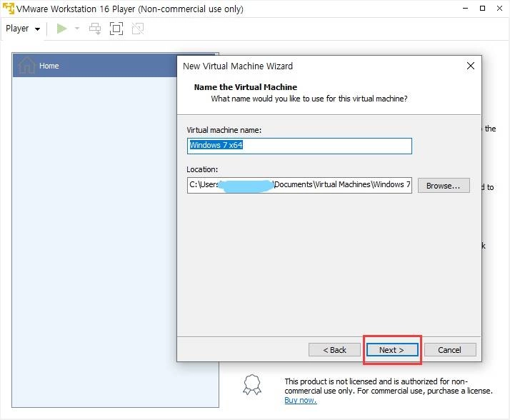Maximize the VMware Player window
This screenshot has height=420, width=510.
(483, 9)
